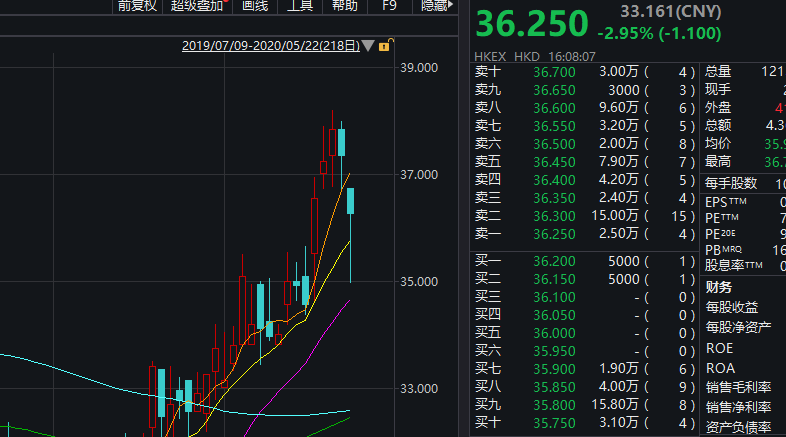This screenshot has height=437, width=786.
Task: Click the HKEX HKD timestamp line
Action: [x=535, y=57]
